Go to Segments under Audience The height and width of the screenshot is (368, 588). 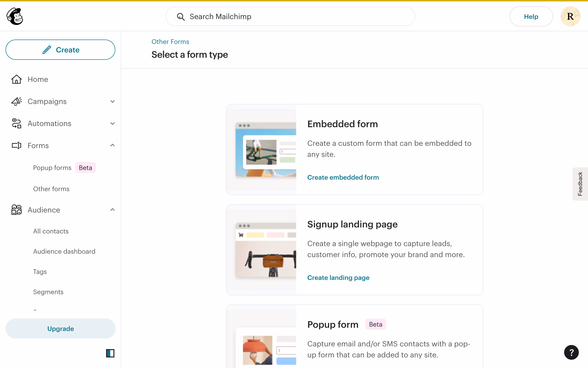[48, 292]
